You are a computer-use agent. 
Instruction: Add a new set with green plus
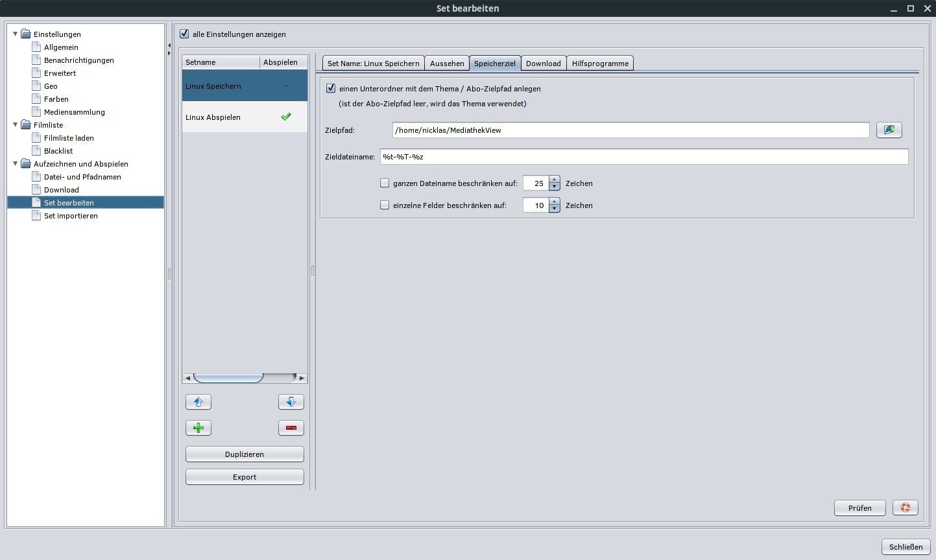[x=198, y=428]
